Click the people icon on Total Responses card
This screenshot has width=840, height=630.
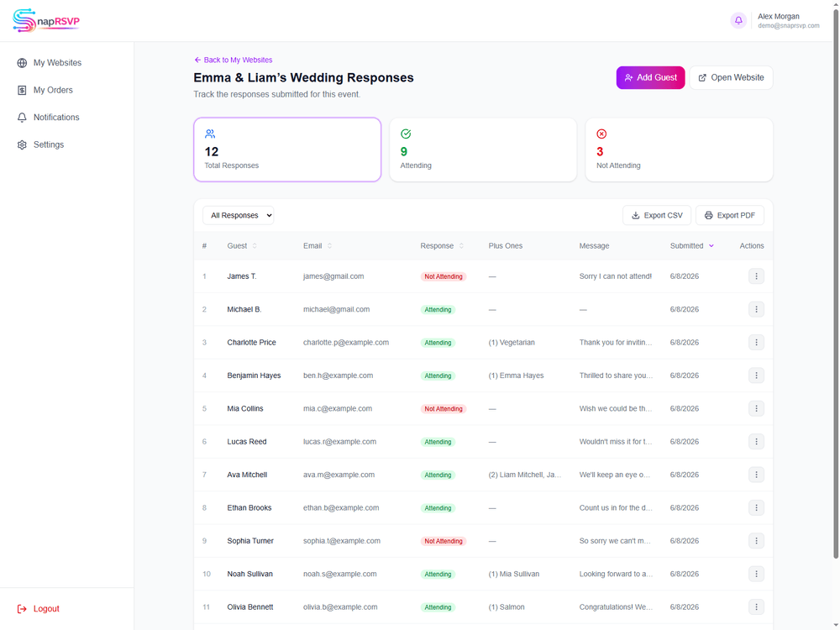pyautogui.click(x=210, y=134)
